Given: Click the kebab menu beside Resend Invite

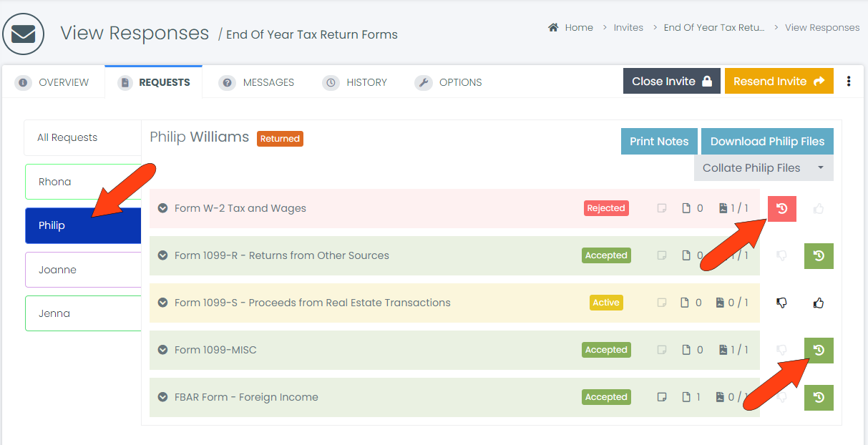Looking at the screenshot, I should [849, 81].
